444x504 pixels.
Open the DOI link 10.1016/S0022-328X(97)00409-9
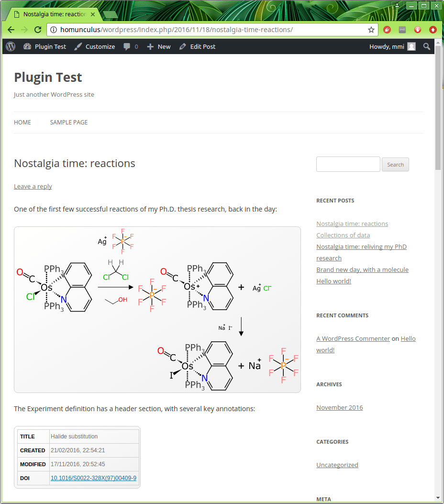pyautogui.click(x=93, y=478)
